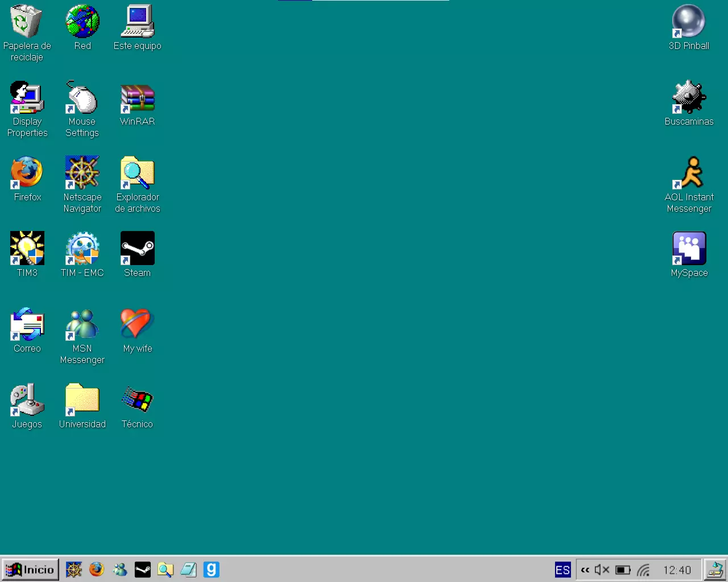Launch the blue g icon in taskbar
728x582 pixels.
[x=211, y=569]
